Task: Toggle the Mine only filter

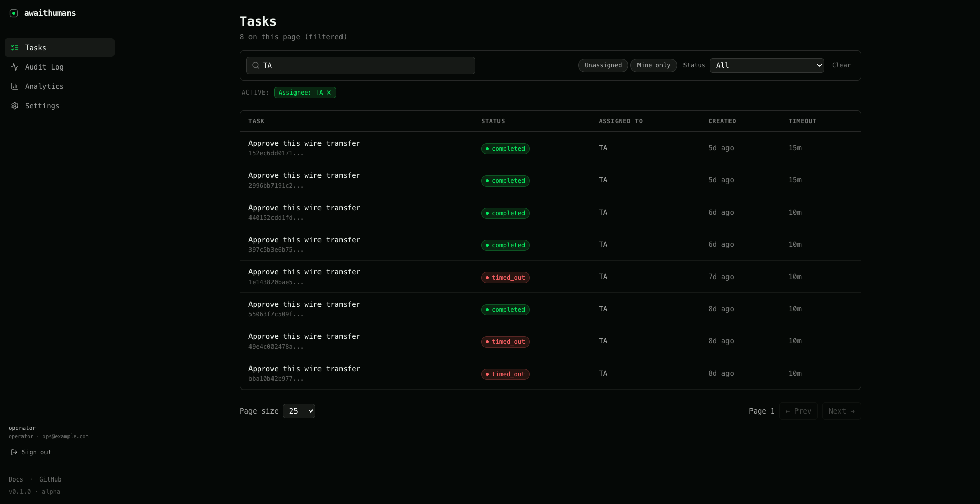Action: tap(653, 65)
